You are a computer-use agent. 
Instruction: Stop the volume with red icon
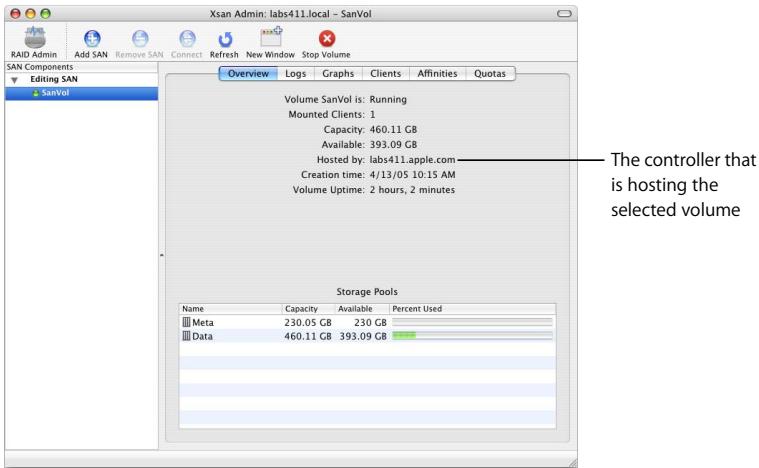click(x=327, y=38)
